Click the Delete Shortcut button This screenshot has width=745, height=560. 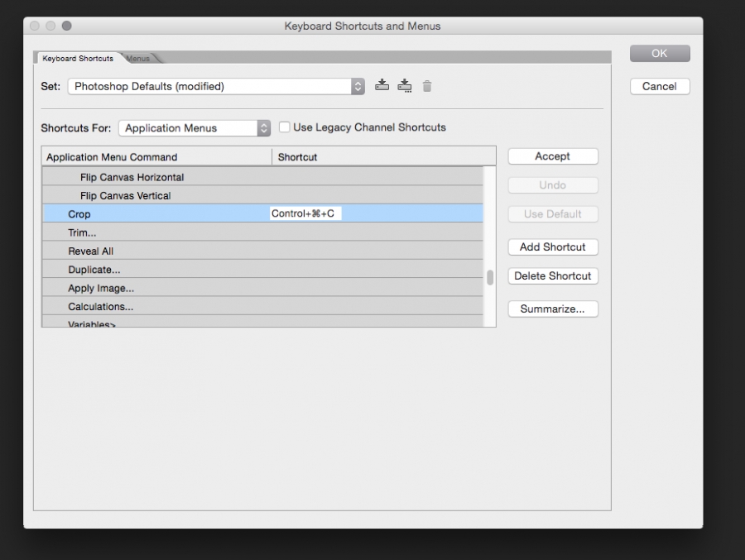click(x=552, y=275)
